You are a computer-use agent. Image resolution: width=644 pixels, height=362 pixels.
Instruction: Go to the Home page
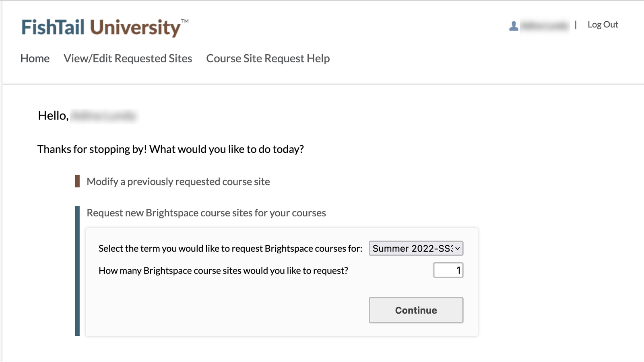click(x=35, y=59)
